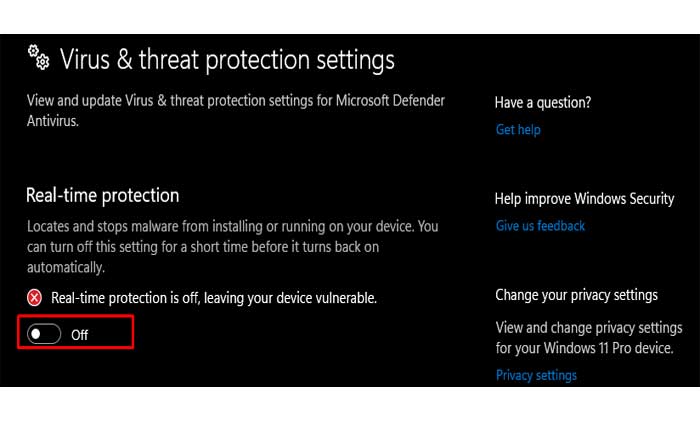Click the "View and update Virus & threat" text line
700x430 pixels.
235,101
